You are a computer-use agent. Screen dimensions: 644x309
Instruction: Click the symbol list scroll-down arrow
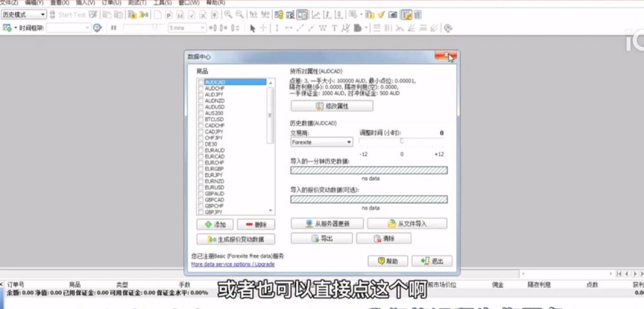[270, 210]
